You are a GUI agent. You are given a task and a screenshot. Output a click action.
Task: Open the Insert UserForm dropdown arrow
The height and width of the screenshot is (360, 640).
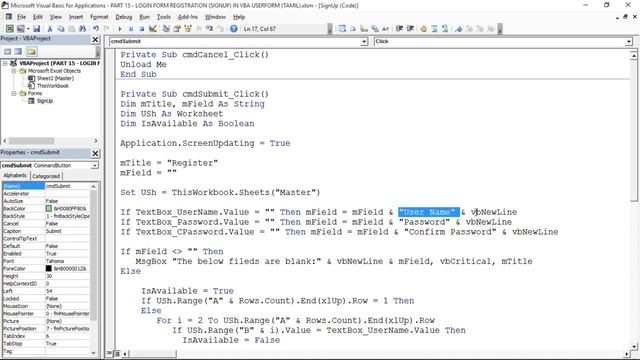[x=28, y=29]
